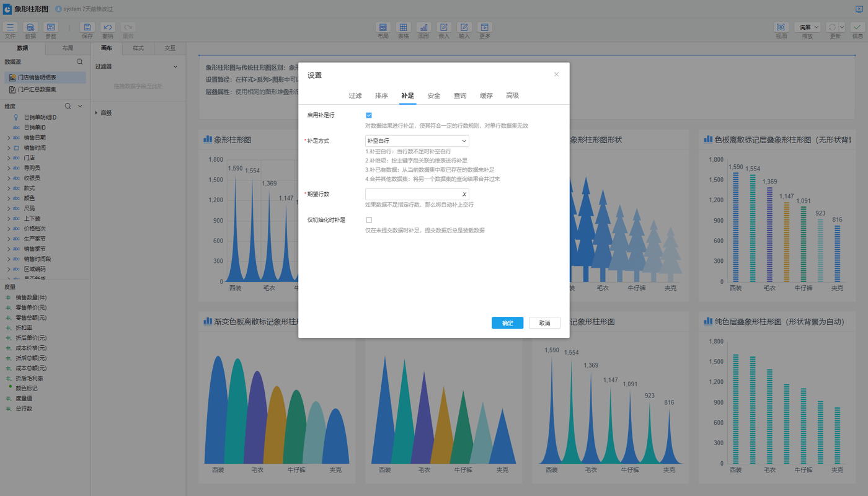Click the 参数 (Parameters) toolbar icon
The width and height of the screenshot is (868, 496).
click(x=51, y=27)
